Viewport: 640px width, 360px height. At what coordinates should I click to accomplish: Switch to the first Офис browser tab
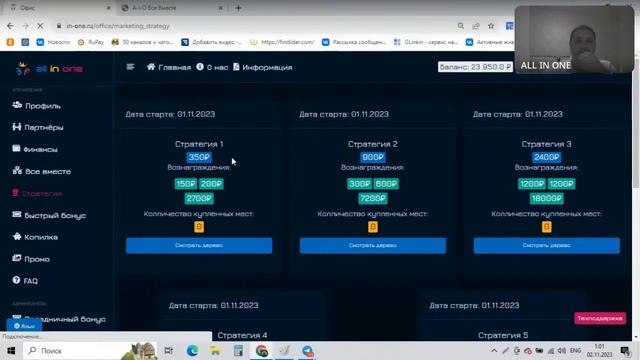coord(59,8)
